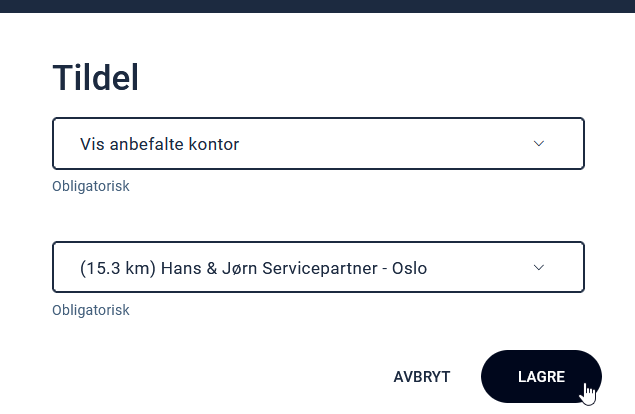Click the word 'kontor' in first field

click(x=216, y=144)
